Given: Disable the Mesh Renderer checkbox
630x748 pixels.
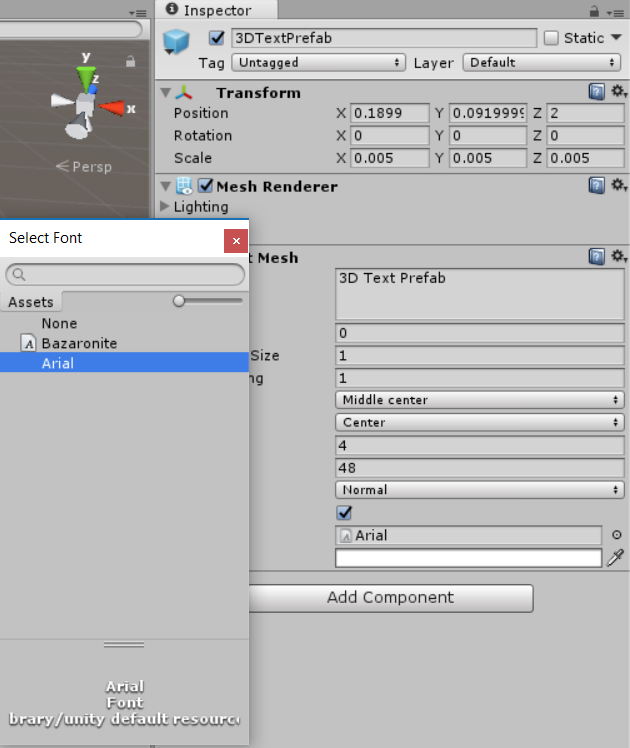Looking at the screenshot, I should tap(206, 186).
